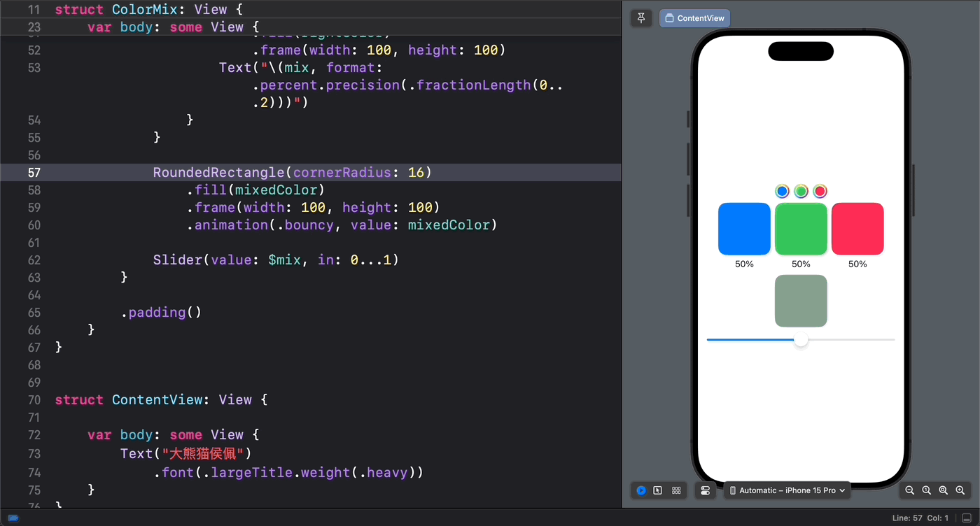Viewport: 980px width, 526px height.
Task: Open the blue color picker in preview
Action: [x=782, y=191]
